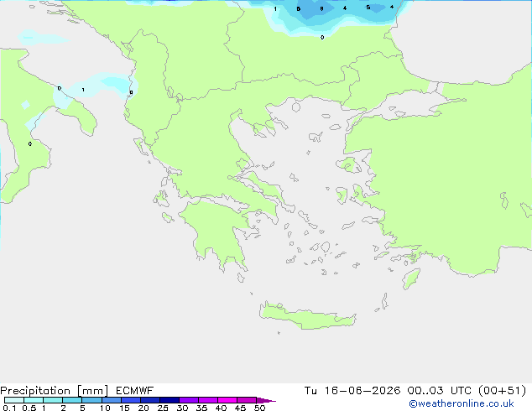This screenshot has width=532, height=411.
Task: Click the 'ECMWF' model label
Action: pos(135,391)
